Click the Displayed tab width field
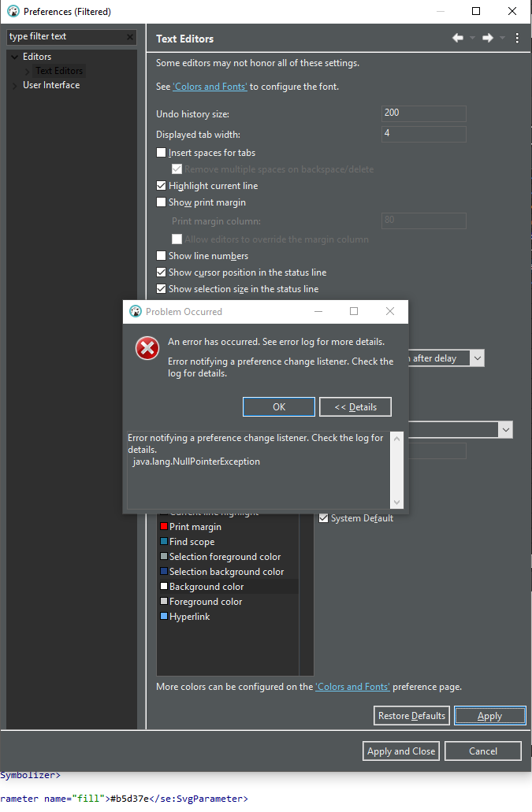This screenshot has height=812, width=532. coord(424,134)
